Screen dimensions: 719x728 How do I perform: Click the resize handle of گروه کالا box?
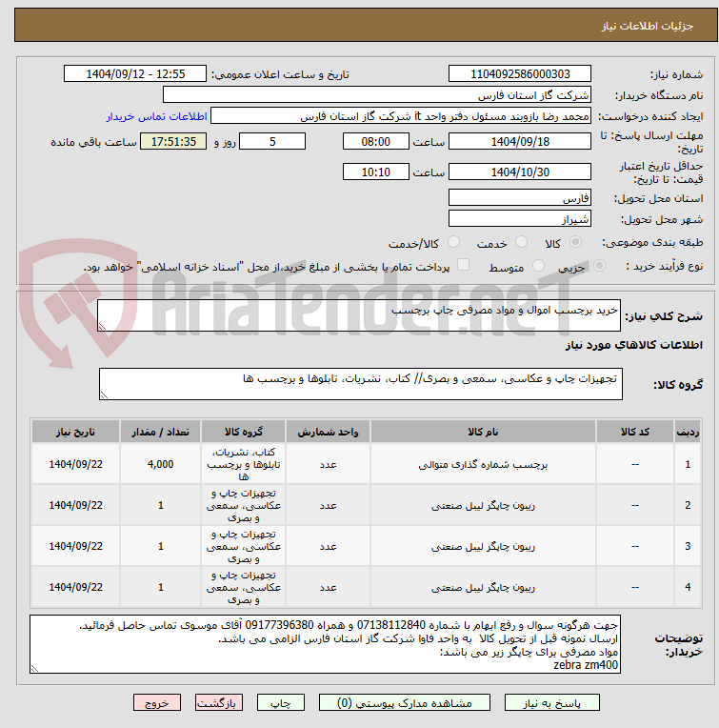105,395
